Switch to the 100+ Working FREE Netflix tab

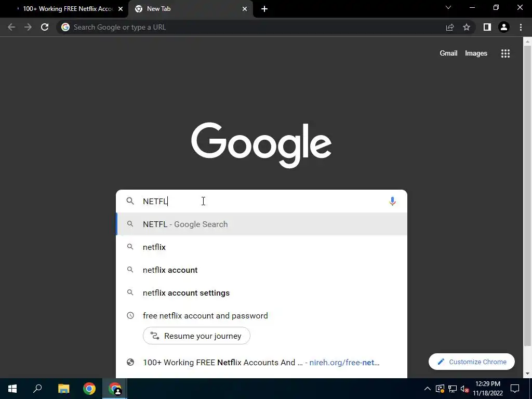pos(64,9)
